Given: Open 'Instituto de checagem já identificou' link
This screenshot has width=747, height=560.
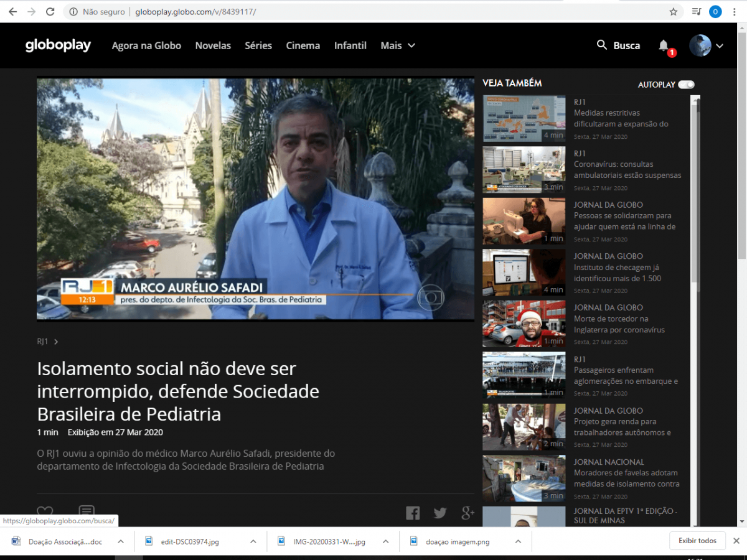Looking at the screenshot, I should (x=618, y=273).
